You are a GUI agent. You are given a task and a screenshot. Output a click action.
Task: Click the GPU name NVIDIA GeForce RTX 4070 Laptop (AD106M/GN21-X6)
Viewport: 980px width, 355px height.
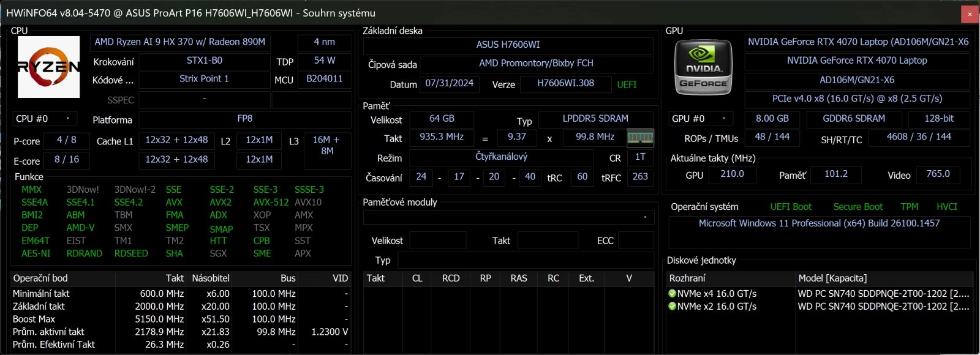click(858, 42)
